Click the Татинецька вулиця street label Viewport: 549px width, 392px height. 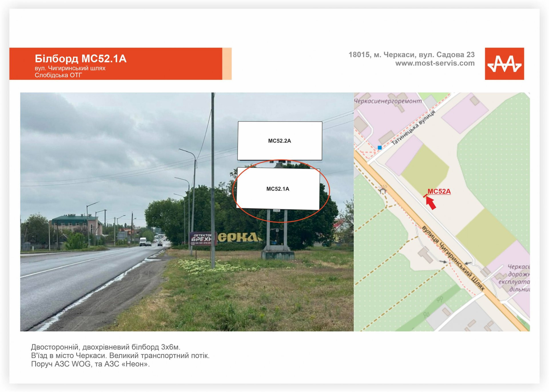coord(413,127)
